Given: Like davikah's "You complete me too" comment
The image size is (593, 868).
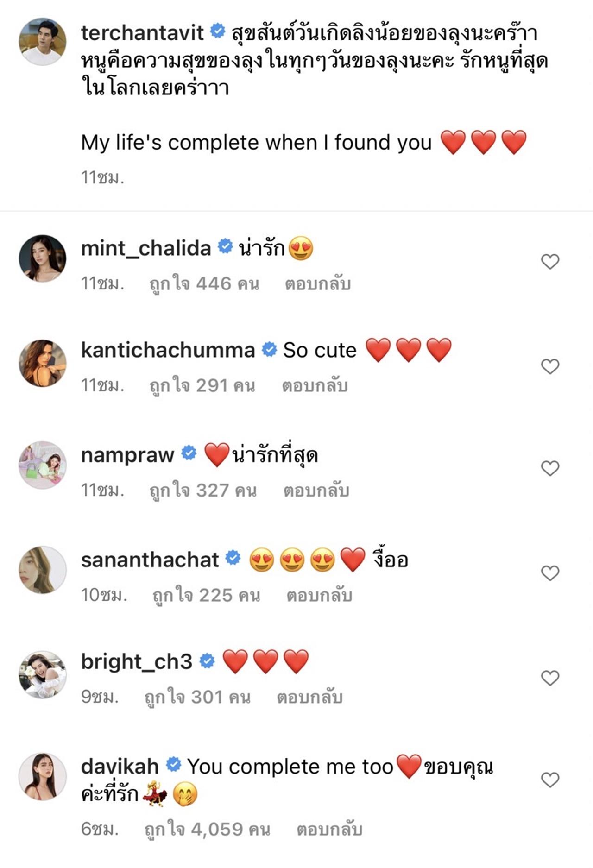Looking at the screenshot, I should [x=550, y=780].
